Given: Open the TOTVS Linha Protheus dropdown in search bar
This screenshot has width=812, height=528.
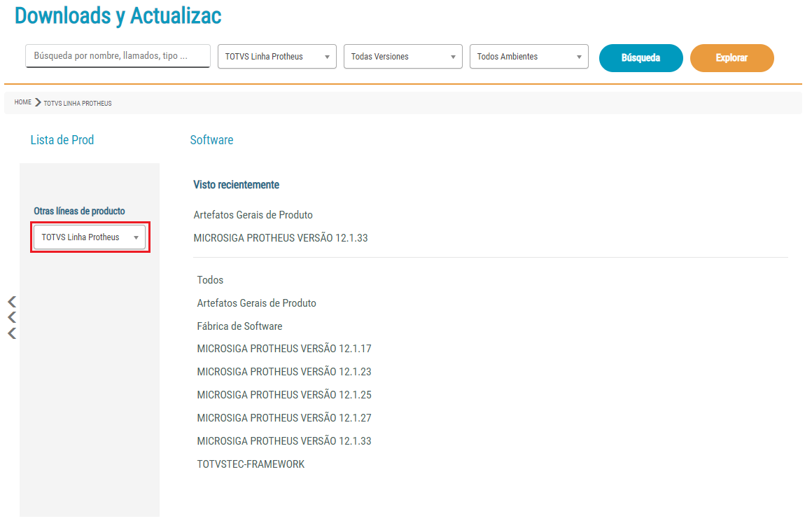Looking at the screenshot, I should (x=277, y=57).
